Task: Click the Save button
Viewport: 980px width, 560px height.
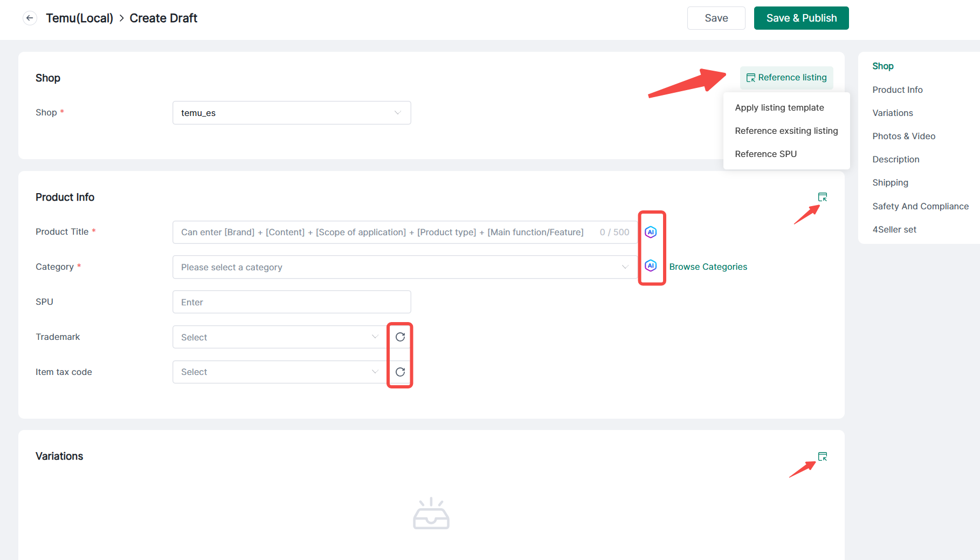Action: tap(716, 18)
